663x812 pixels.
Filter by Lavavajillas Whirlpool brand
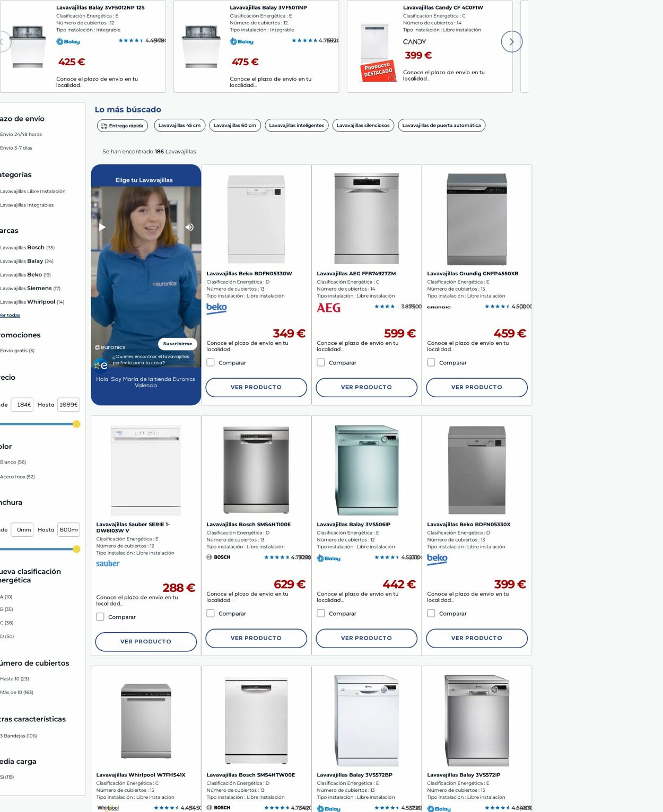pos(32,302)
